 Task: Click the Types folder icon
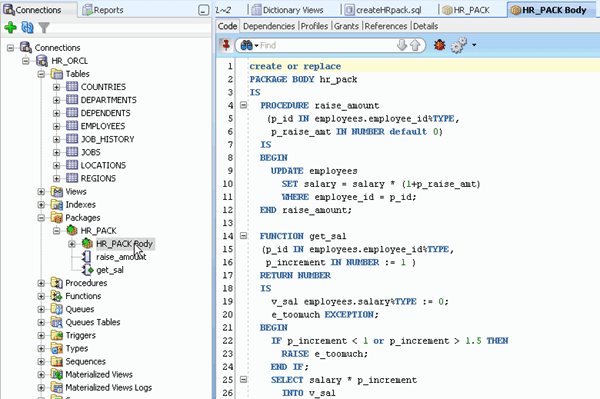(x=57, y=349)
